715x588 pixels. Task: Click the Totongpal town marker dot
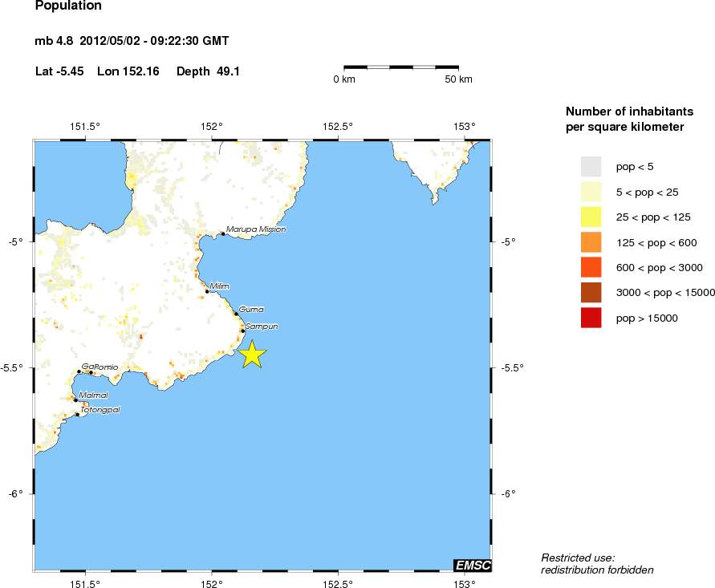[77, 415]
